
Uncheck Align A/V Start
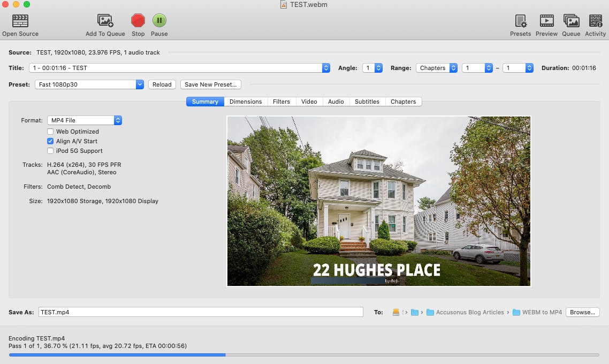coord(50,141)
